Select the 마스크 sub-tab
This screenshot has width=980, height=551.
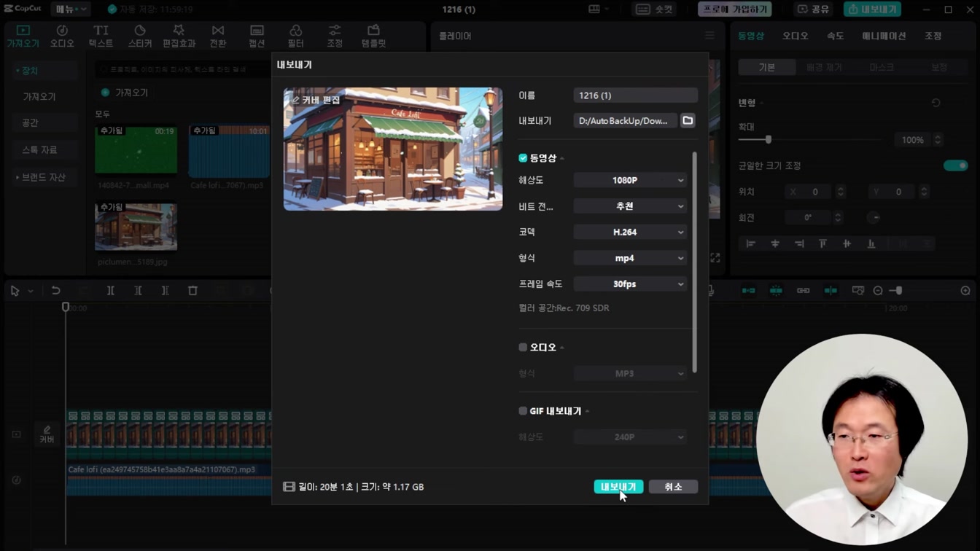click(882, 67)
